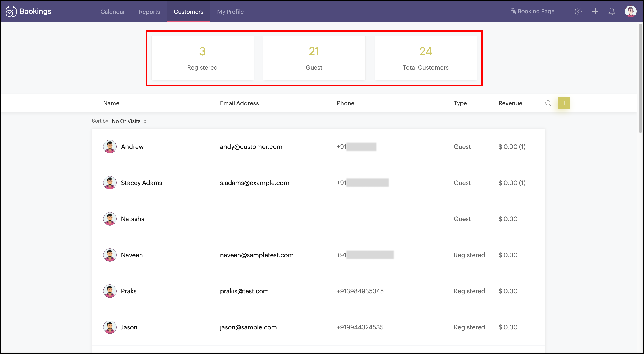Open the Stacey Adams customer row
This screenshot has height=354, width=644.
142,183
